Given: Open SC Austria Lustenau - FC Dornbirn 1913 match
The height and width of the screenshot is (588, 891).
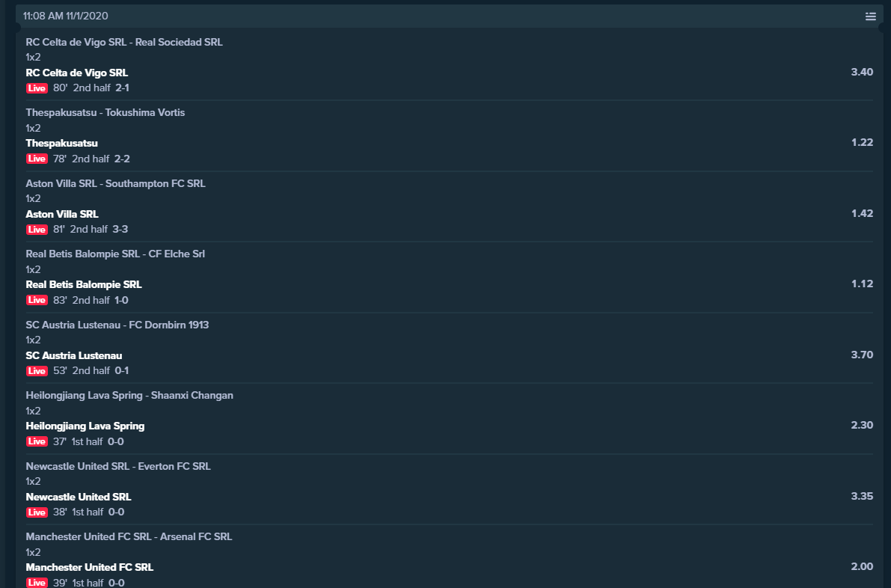Looking at the screenshot, I should point(117,325).
